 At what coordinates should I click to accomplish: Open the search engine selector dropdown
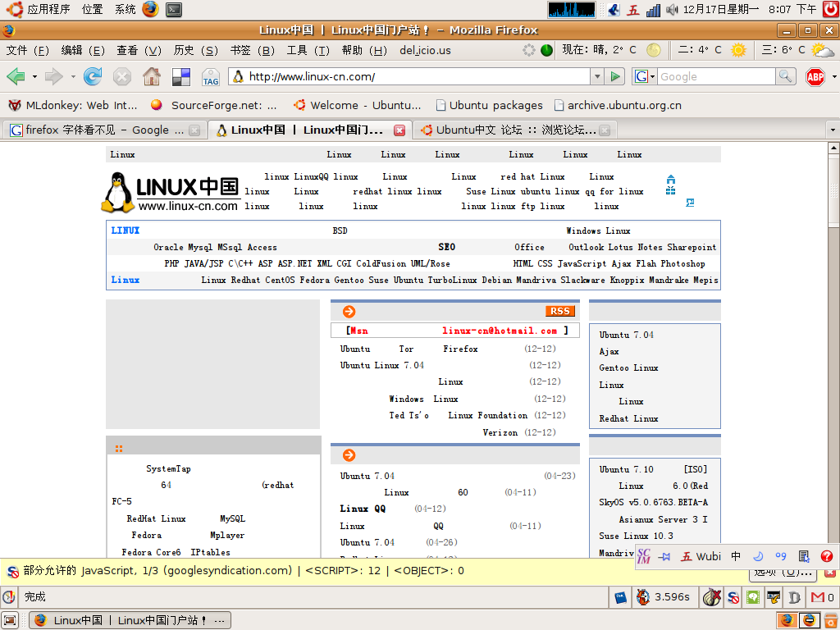(x=645, y=76)
